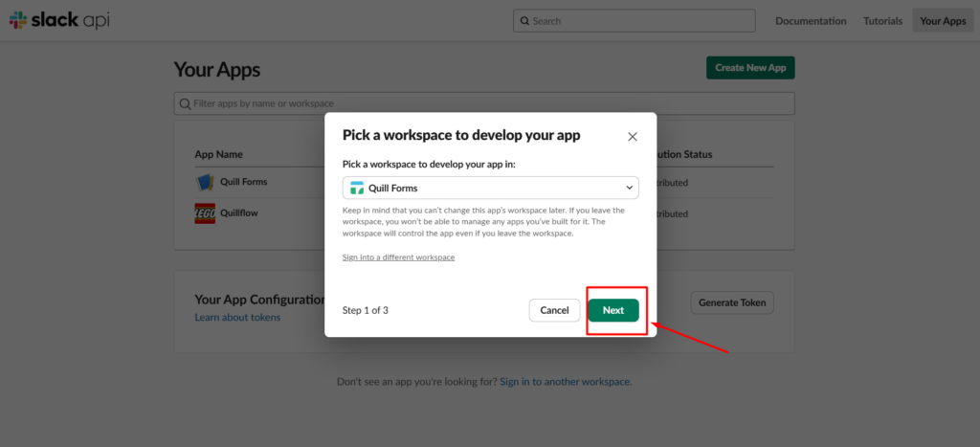Open the workspace selection dropdown
Viewport: 980px width, 447px height.
(491, 188)
